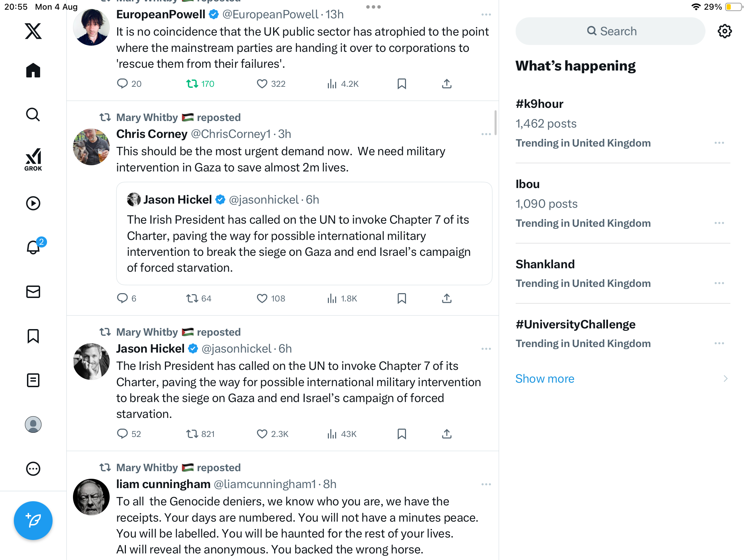Open more options for #k9hour trend

click(719, 143)
